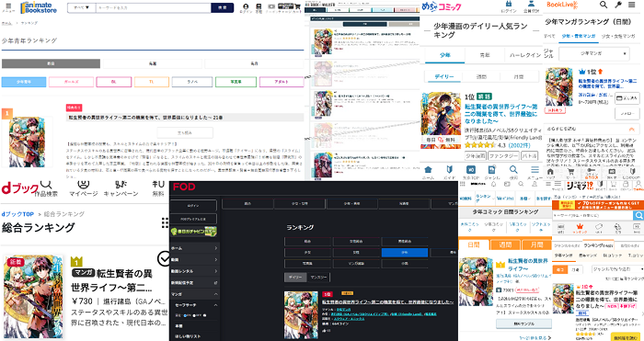Open the CMOA genre filter dropdown

tap(617, 269)
